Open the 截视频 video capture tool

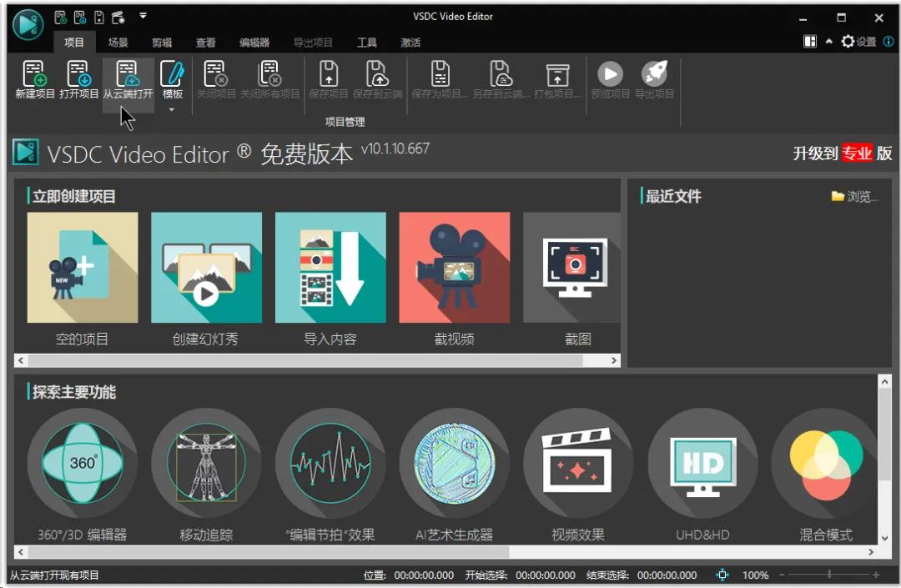(x=454, y=267)
